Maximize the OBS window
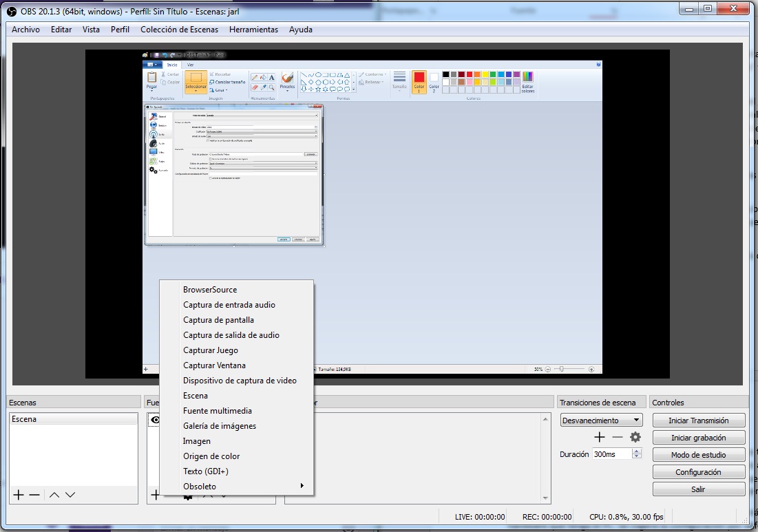758x532 pixels. (x=708, y=8)
